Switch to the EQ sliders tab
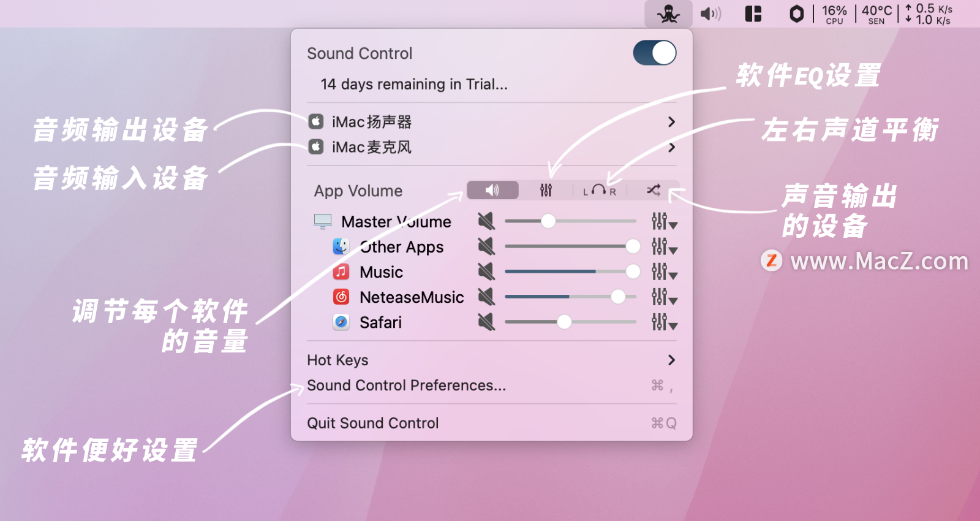The image size is (980, 521). pyautogui.click(x=546, y=190)
